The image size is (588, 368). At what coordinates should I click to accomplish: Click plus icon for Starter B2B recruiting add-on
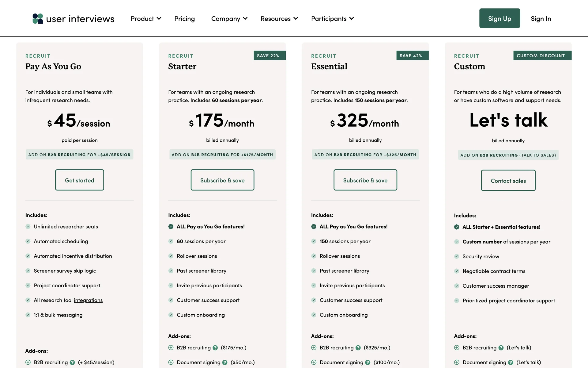pos(171,348)
